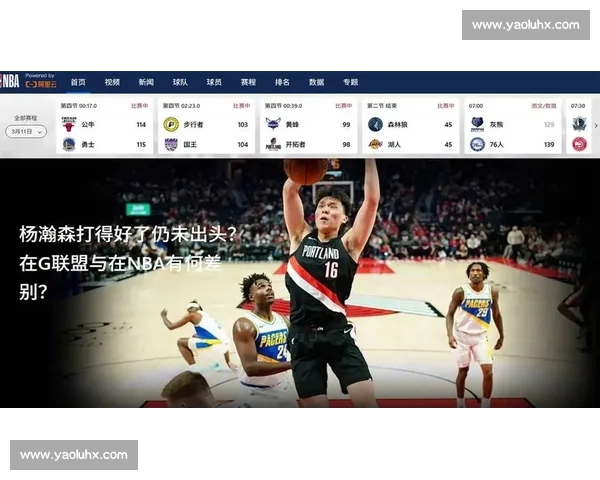Go to the 赛程 schedule tab
600x480 pixels.
tap(248, 82)
